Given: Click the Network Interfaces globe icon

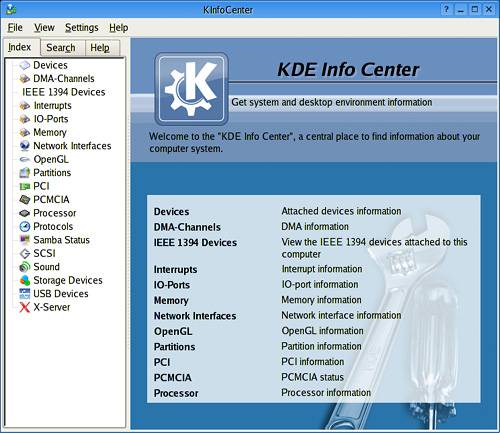Looking at the screenshot, I should coord(25,146).
